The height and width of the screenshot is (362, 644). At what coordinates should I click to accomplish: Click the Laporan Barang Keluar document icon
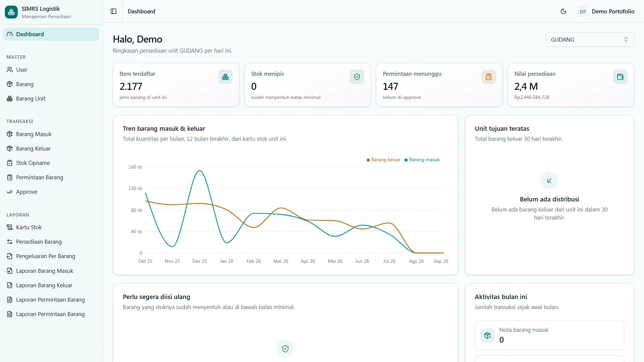point(10,285)
